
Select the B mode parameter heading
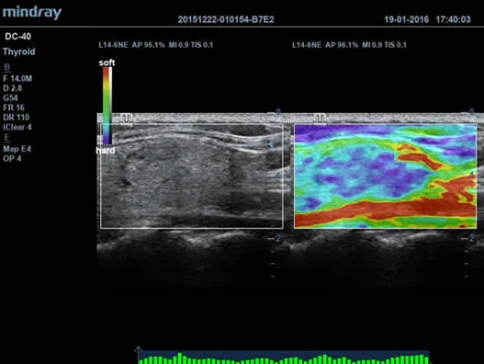7,67
